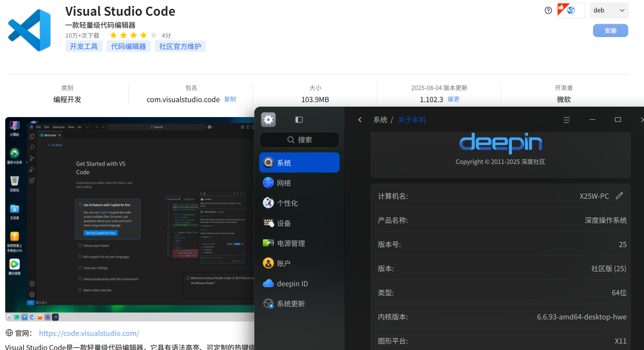
Task: Click the blue 安装 install button
Action: 610,31
